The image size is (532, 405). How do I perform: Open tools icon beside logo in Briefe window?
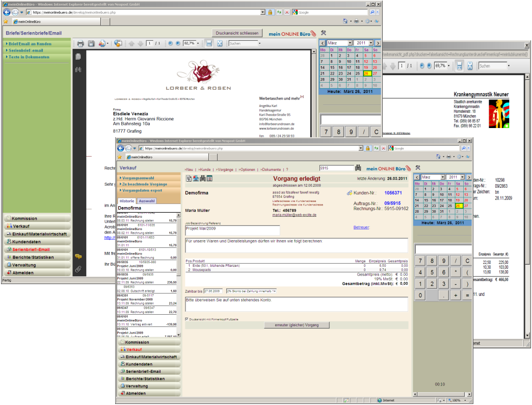324,33
